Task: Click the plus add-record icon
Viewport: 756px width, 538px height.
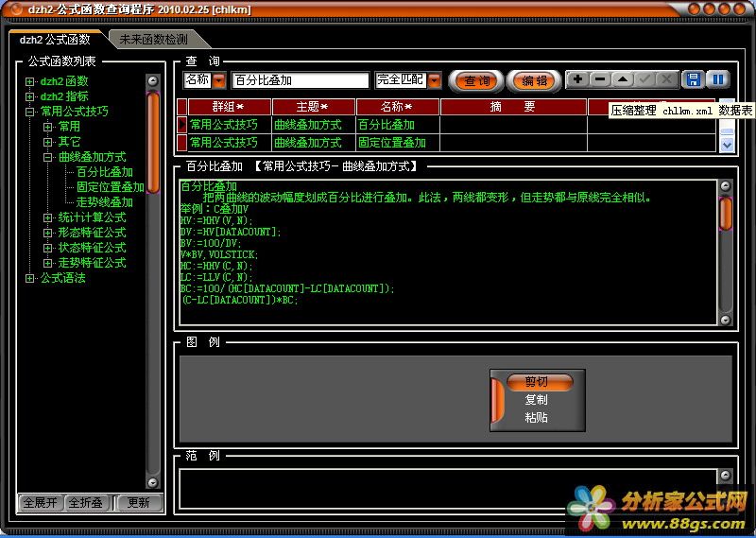Action: tap(577, 79)
